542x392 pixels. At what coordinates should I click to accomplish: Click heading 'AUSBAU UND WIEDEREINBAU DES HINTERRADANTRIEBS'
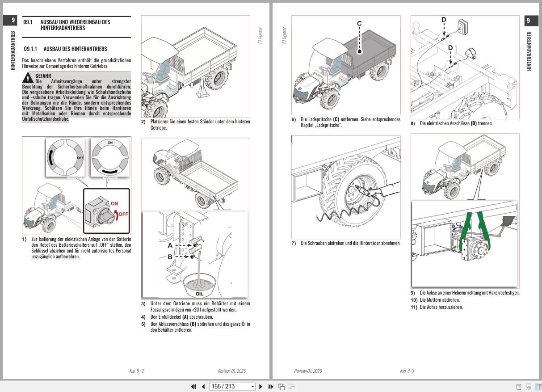[75, 25]
